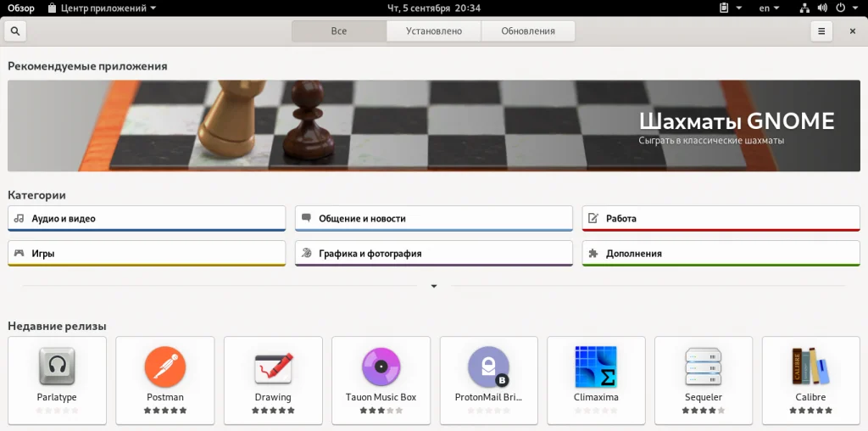Open the hamburger menu button
Screen dimensions: 868x431
(x=821, y=31)
